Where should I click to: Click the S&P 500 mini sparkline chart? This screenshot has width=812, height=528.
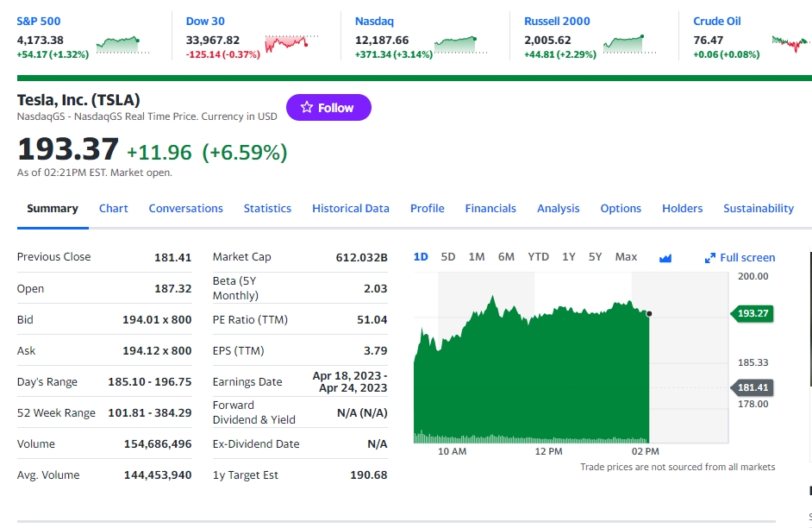tap(122, 45)
